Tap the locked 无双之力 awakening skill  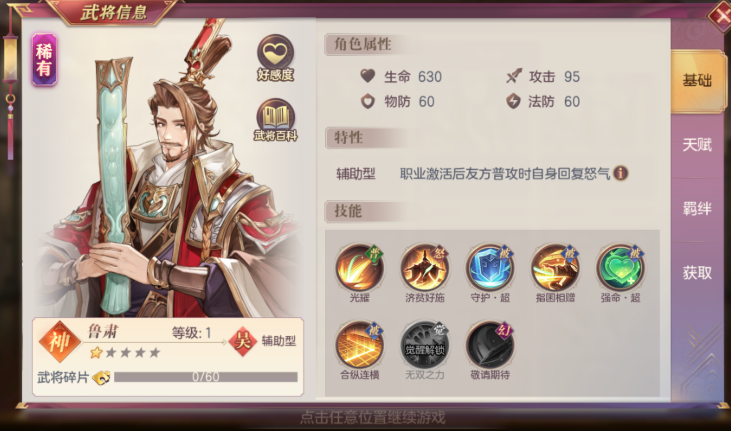(425, 345)
